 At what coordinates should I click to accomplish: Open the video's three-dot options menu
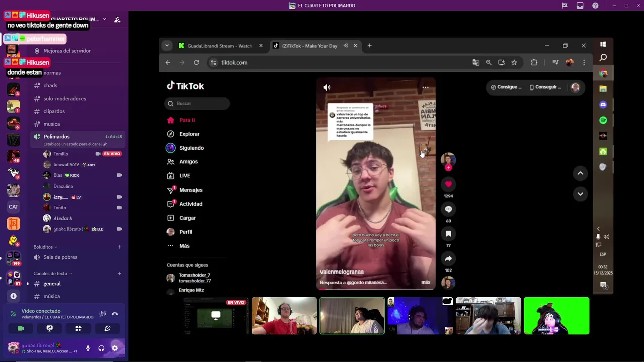(425, 87)
